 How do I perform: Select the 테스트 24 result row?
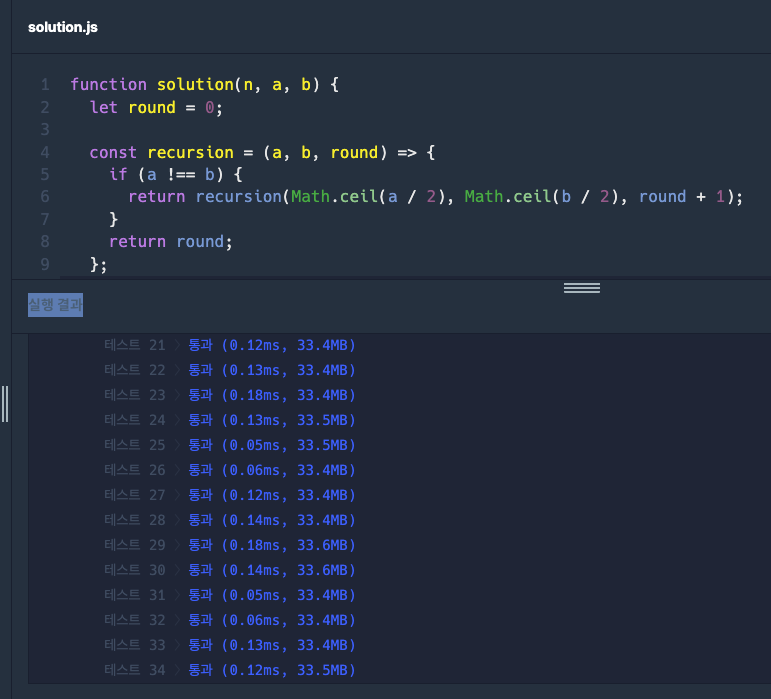coord(230,420)
